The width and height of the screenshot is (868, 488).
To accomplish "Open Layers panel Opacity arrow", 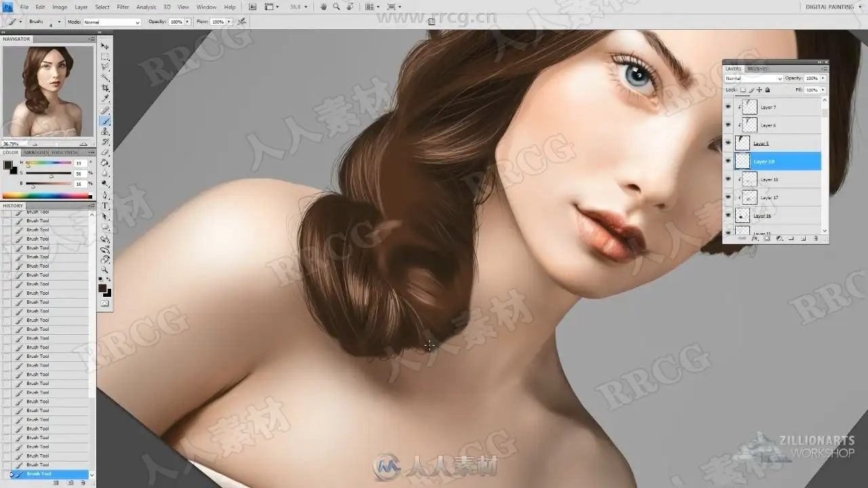I will pos(823,79).
